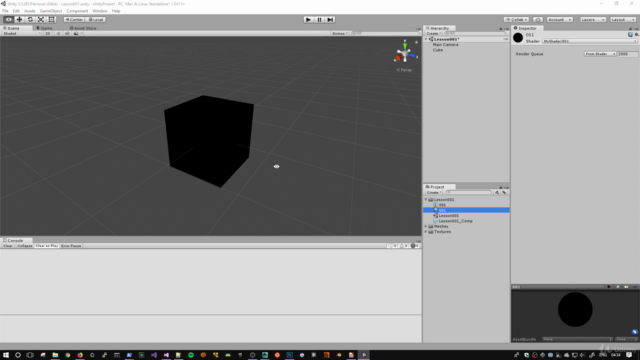Open the File menu
This screenshot has height=360, width=640.
[5, 11]
